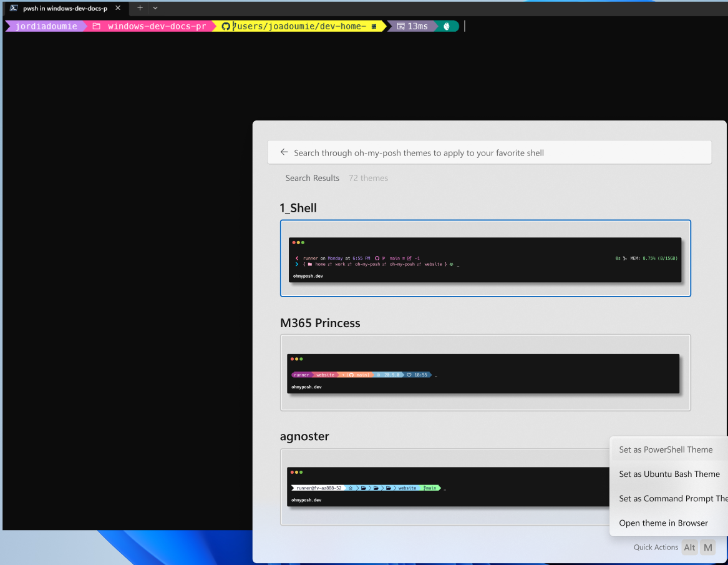Select the 1_Shell theme preview
The image size is (728, 565).
[x=485, y=258]
